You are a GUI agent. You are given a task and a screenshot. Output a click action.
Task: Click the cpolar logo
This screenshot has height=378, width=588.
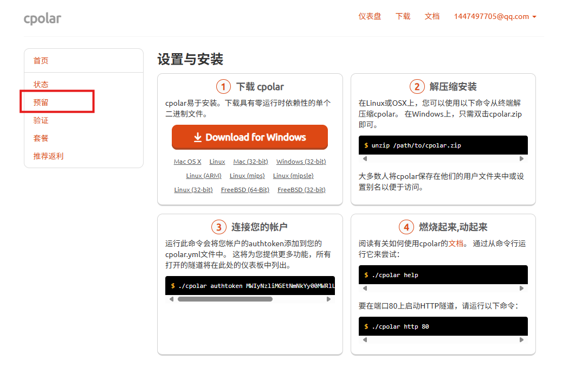(42, 18)
